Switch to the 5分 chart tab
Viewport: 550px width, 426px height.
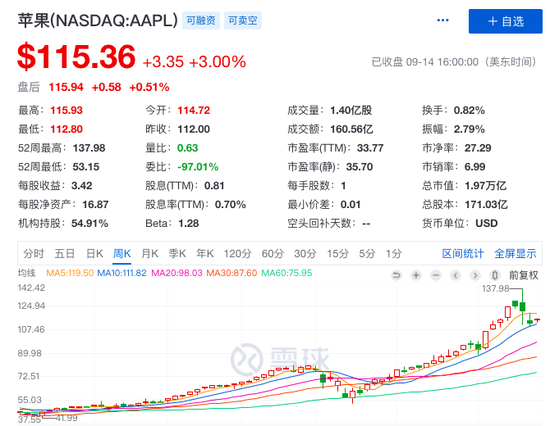(367, 253)
